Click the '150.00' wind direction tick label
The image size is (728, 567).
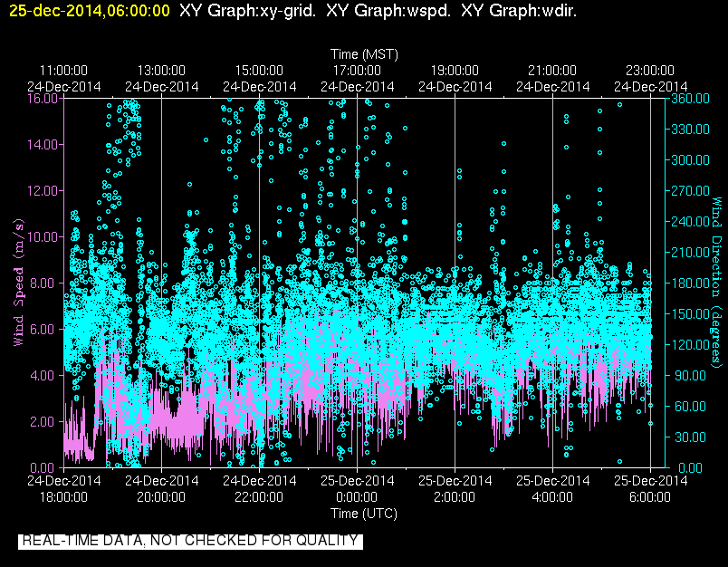click(690, 314)
